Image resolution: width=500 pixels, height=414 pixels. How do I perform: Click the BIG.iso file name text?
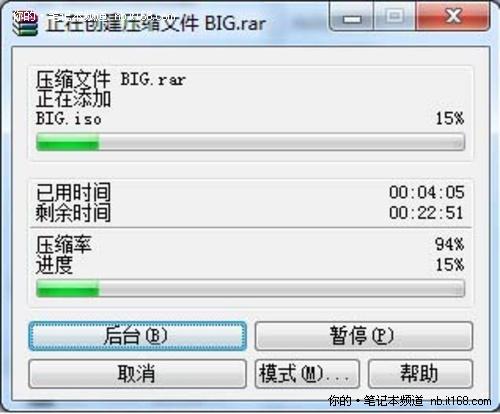69,119
